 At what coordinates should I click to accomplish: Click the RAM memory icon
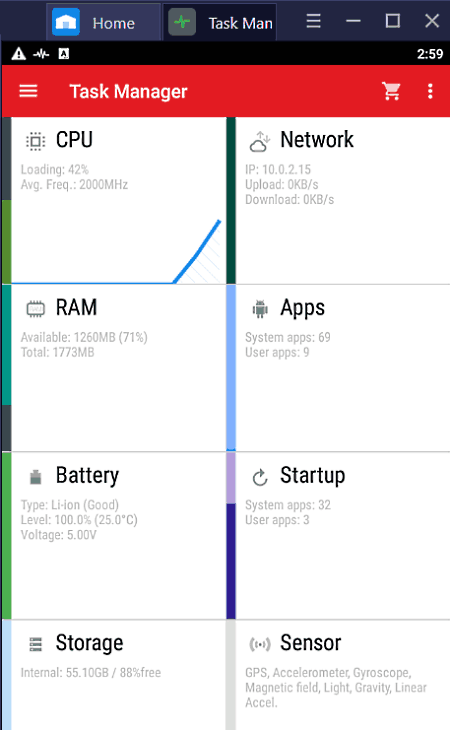pyautogui.click(x=35, y=309)
